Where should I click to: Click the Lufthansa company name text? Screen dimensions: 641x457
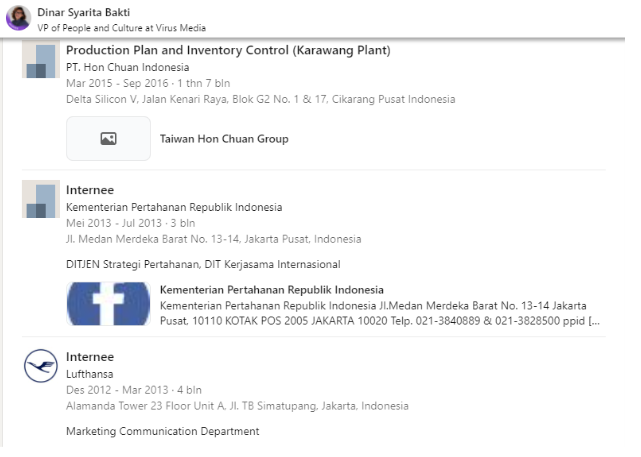coord(90,374)
